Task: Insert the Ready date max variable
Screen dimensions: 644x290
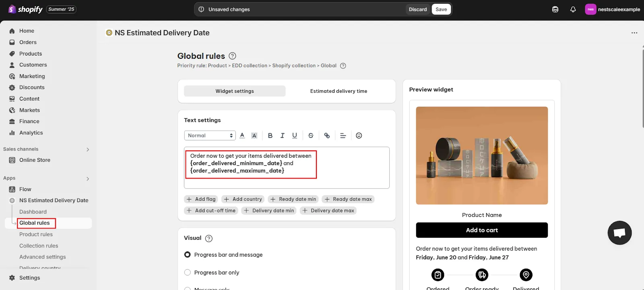Action: click(348, 199)
